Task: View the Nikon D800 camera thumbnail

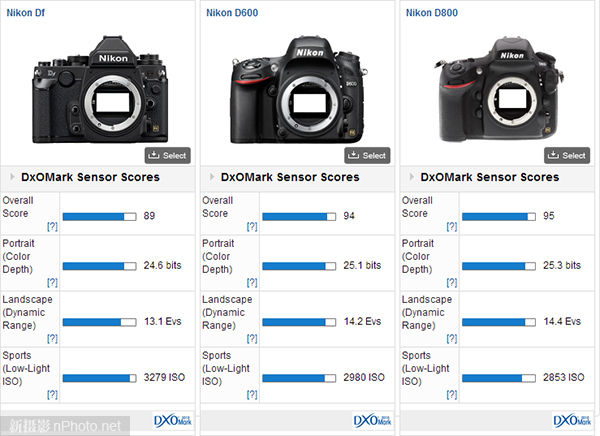Action: point(499,90)
